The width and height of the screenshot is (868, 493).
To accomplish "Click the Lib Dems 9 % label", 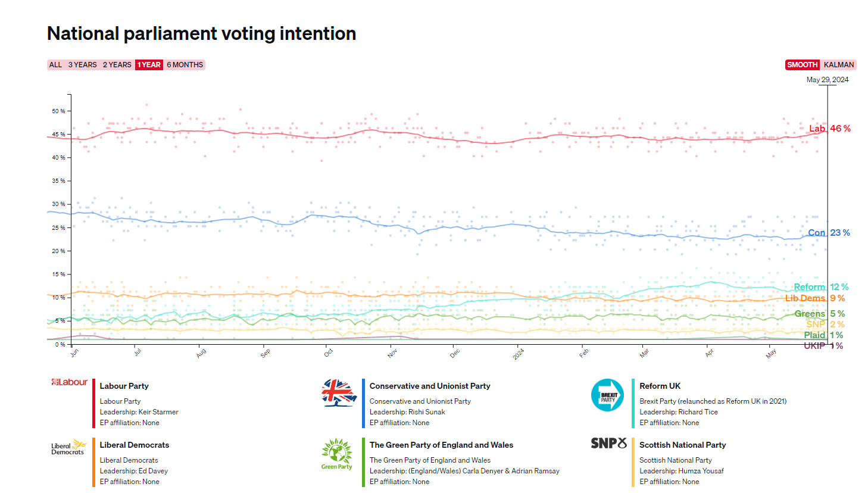I will tap(814, 298).
